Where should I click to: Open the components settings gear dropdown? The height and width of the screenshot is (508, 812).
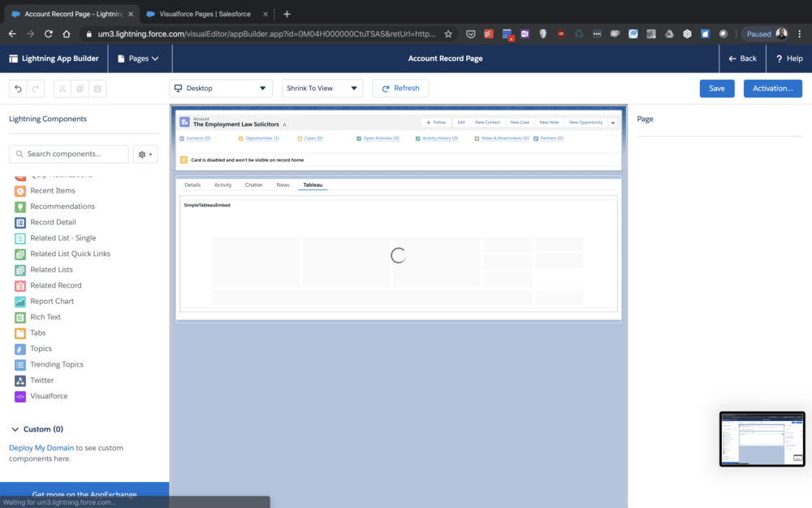145,154
